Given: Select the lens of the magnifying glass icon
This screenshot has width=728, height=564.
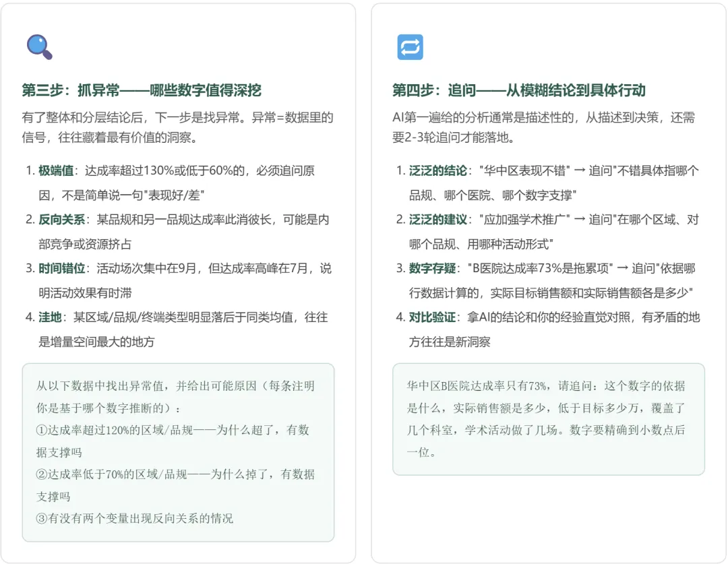Looking at the screenshot, I should pos(37,43).
